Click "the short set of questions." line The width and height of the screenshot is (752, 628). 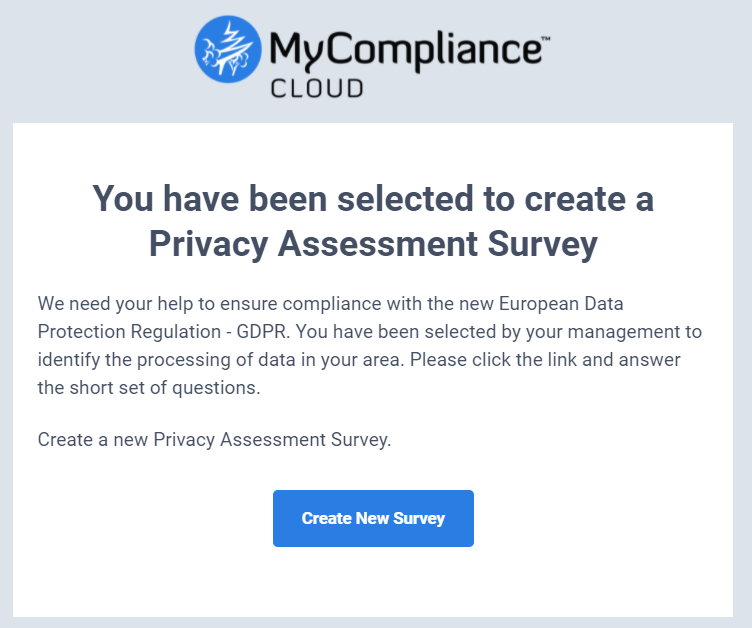tap(149, 388)
